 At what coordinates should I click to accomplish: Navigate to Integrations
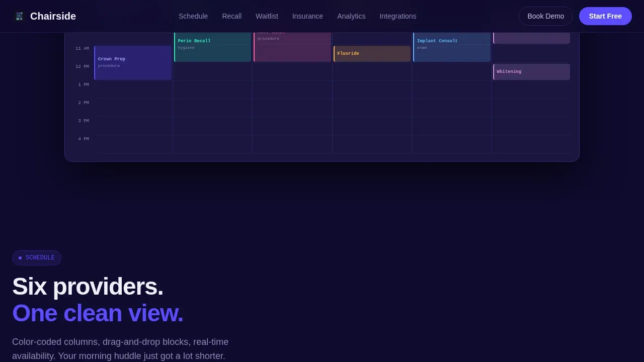[398, 16]
